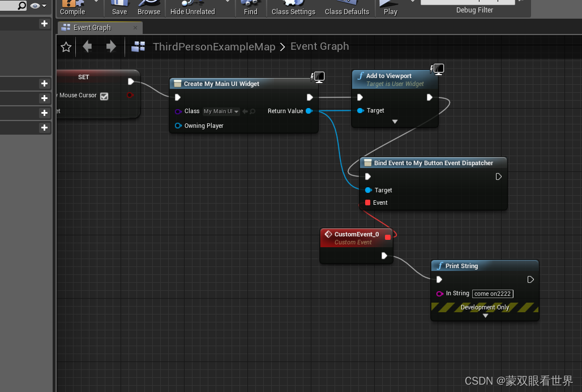Click the use-selected-asset arrow beside Class

tap(245, 111)
